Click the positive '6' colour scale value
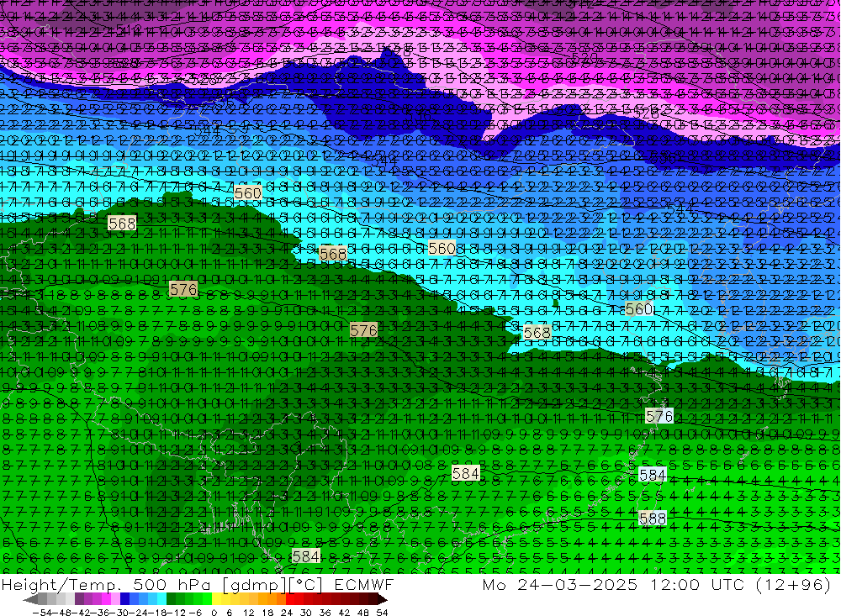Screen dimensions: 841x616 pyautogui.click(x=229, y=613)
